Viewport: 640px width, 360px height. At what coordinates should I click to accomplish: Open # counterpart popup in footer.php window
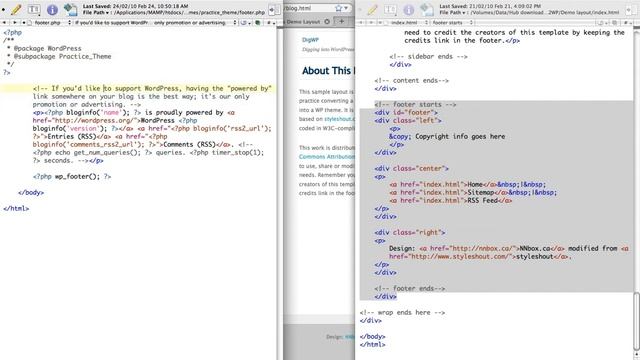click(270, 23)
